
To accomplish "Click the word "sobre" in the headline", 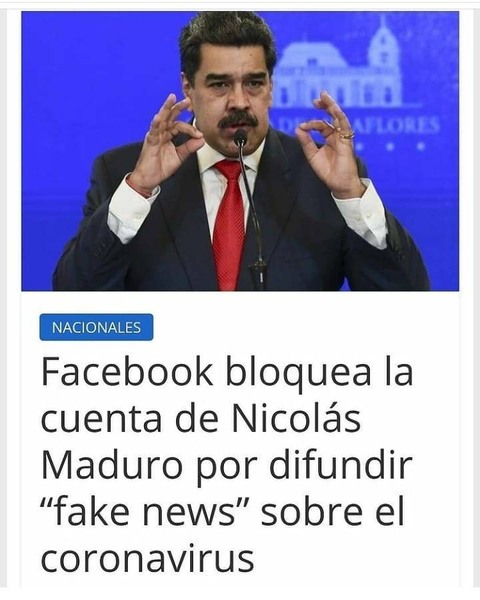I will click(x=311, y=510).
